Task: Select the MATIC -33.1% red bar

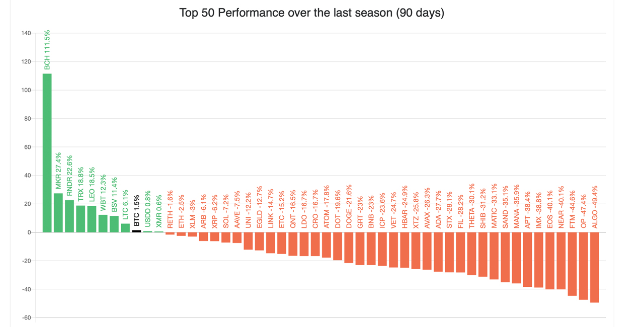Action: 494,256
